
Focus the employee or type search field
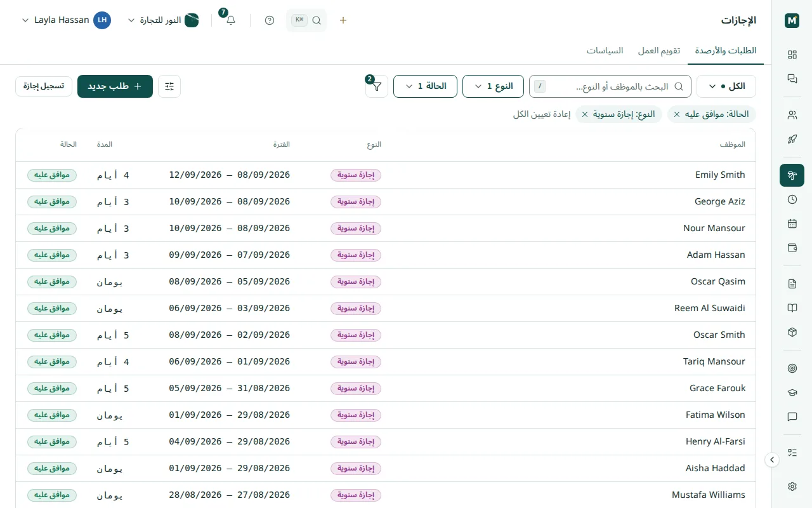(610, 86)
